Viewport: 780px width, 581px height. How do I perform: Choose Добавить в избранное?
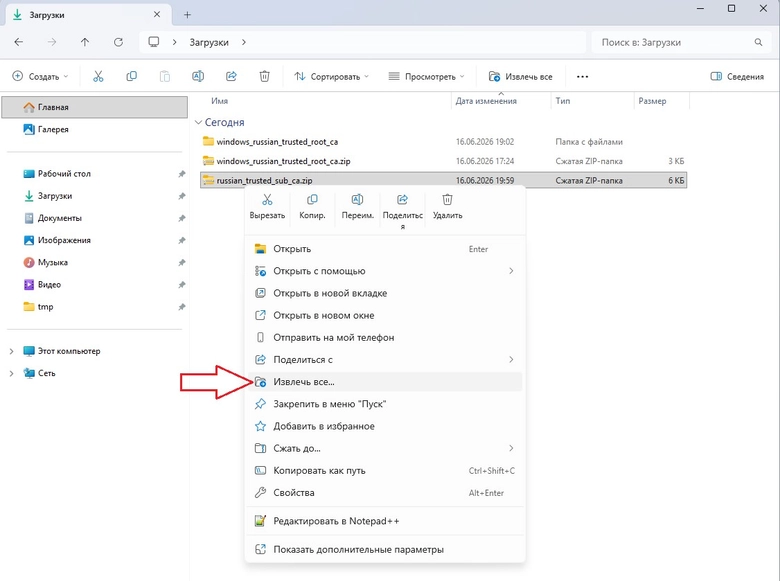(x=385, y=426)
